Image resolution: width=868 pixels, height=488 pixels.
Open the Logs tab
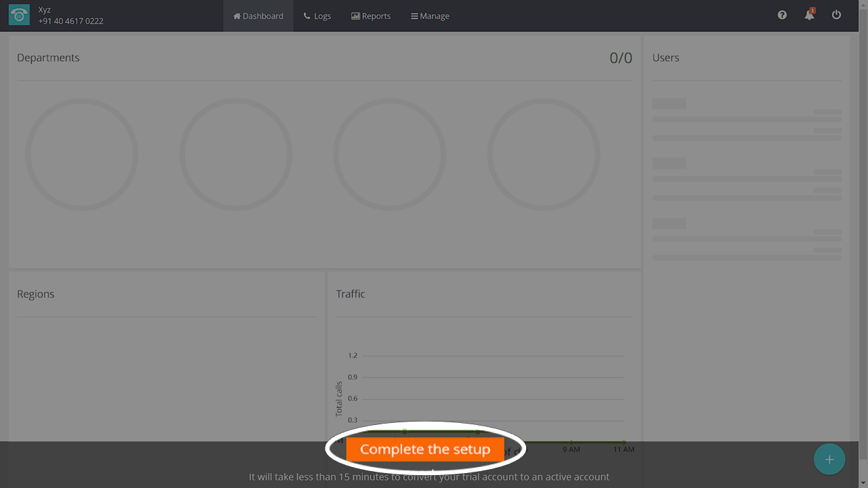317,16
